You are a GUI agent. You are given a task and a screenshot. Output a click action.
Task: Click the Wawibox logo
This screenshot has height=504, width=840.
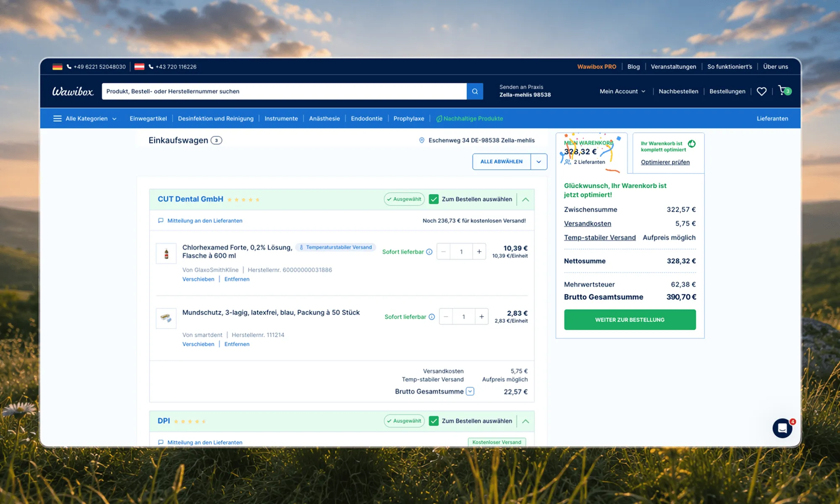click(73, 91)
